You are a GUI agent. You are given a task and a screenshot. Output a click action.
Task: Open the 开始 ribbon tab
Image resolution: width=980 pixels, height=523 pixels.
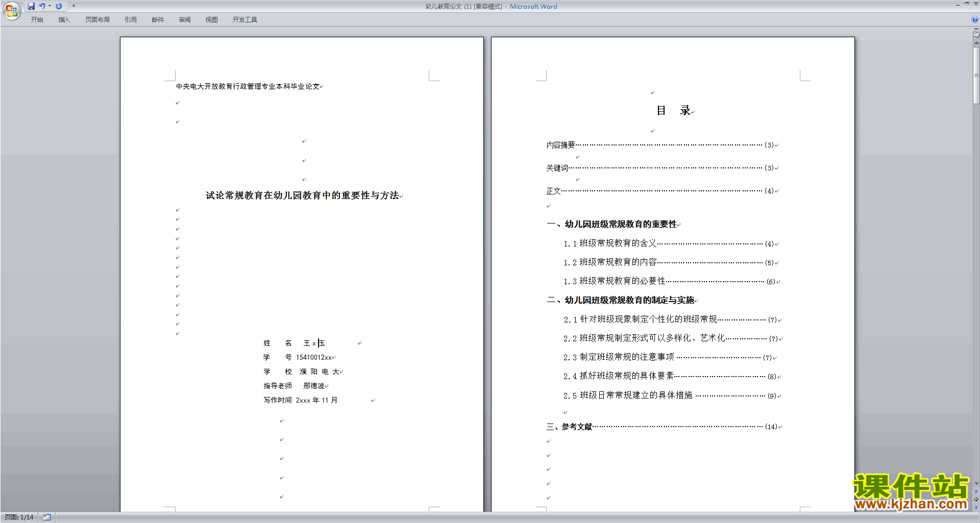[37, 20]
